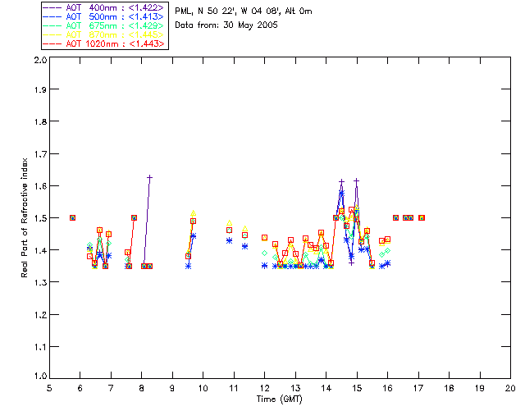Click x-axis label 16

click(x=387, y=388)
